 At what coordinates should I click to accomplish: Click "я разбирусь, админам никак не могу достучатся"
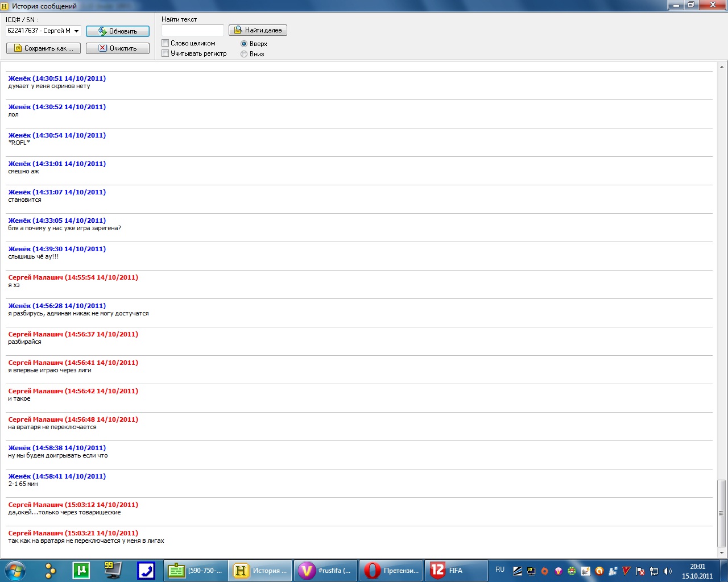click(78, 314)
